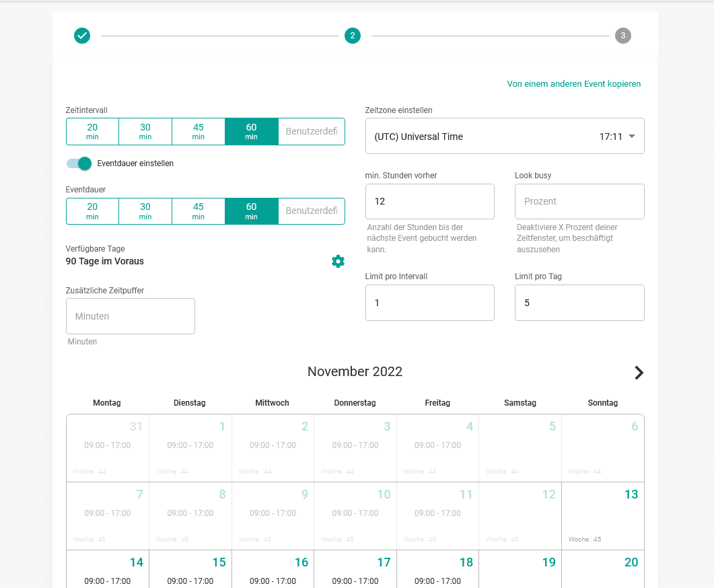Select calendar day 20 November
The height and width of the screenshot is (588, 714).
coord(603,569)
